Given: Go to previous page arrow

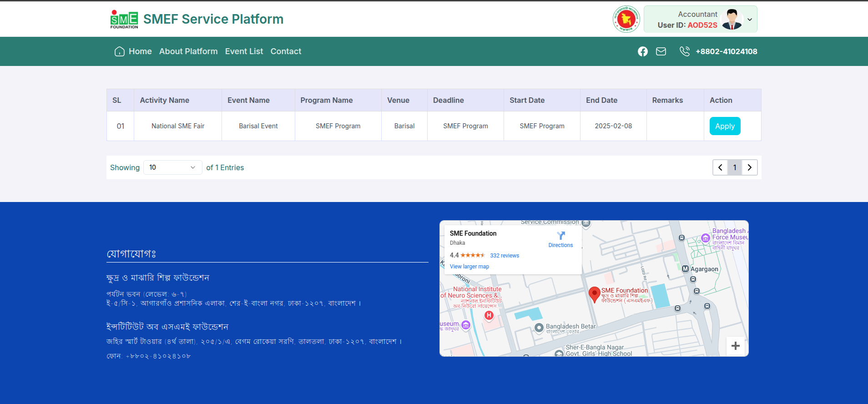Looking at the screenshot, I should coord(720,167).
